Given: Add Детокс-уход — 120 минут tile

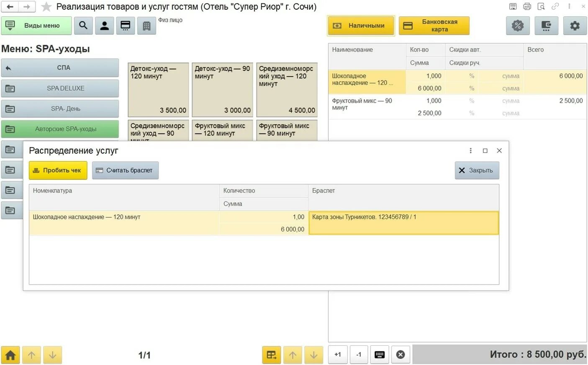Looking at the screenshot, I should 158,90.
